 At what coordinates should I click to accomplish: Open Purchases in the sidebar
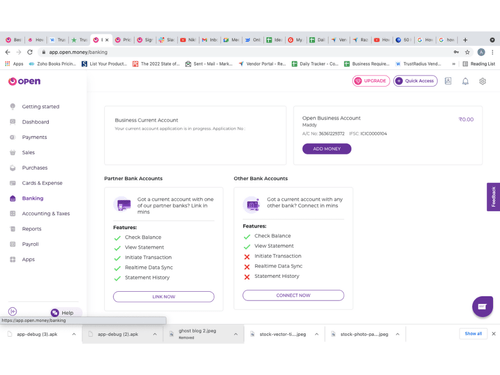tap(35, 168)
